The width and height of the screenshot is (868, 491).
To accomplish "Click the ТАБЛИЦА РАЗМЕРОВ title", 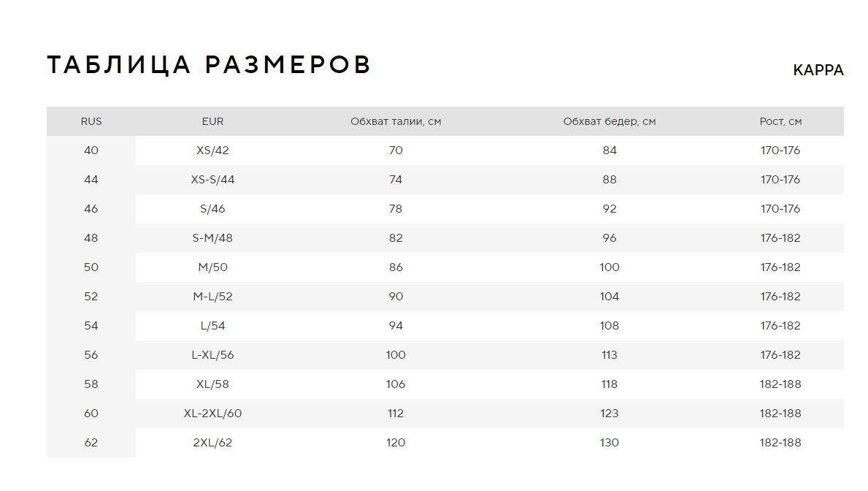I will pos(209,64).
